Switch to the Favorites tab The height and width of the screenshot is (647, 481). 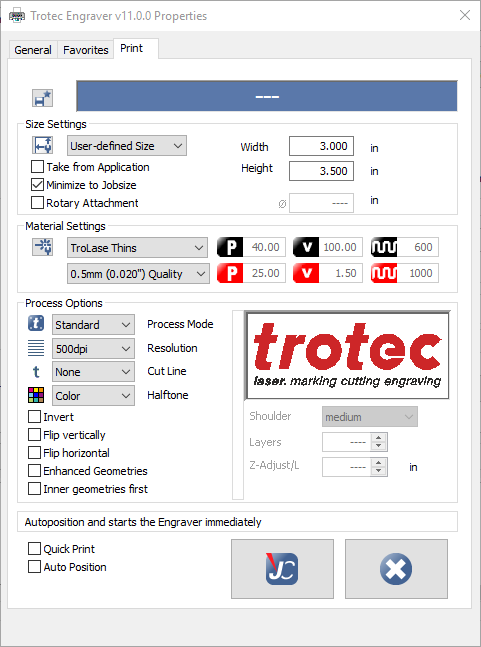pos(85,50)
